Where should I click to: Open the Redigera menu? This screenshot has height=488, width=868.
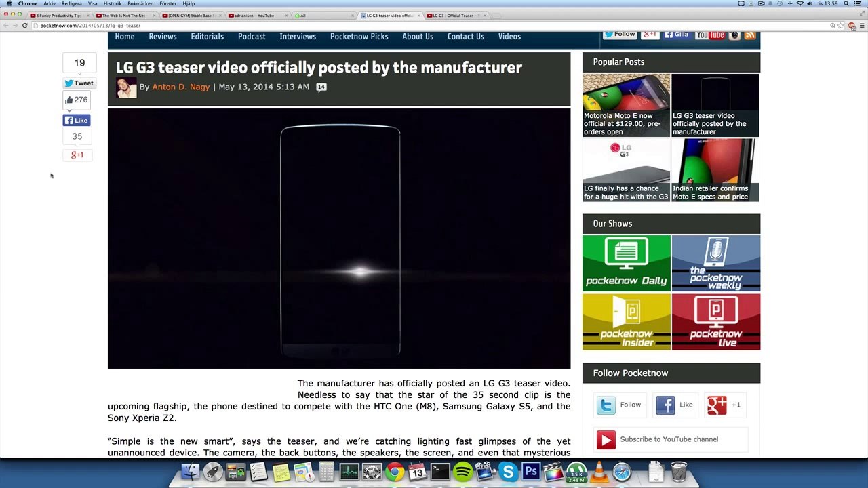(x=72, y=3)
